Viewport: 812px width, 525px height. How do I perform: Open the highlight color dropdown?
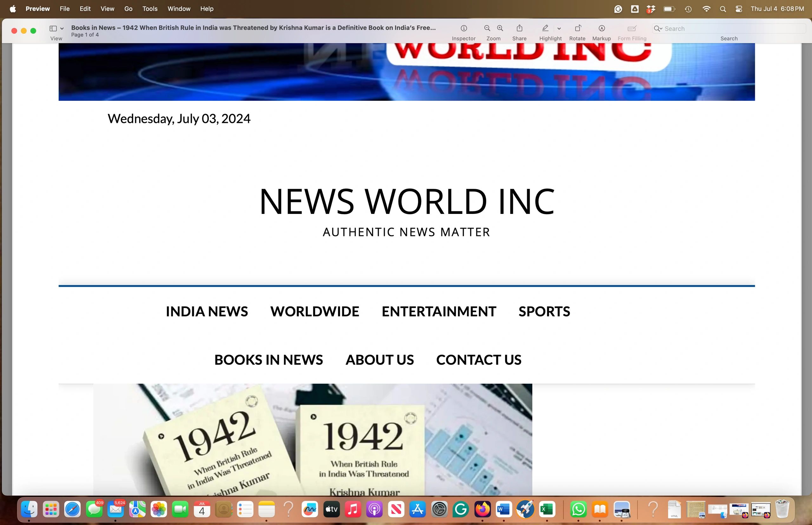coord(559,28)
